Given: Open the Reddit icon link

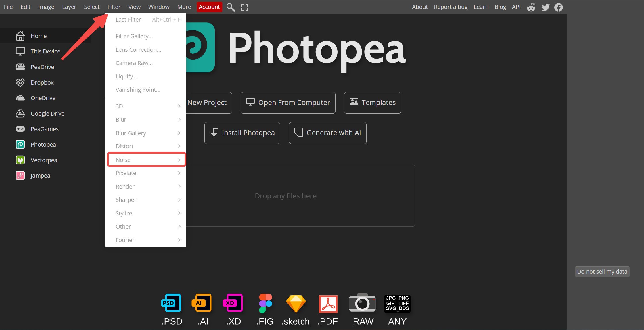Looking at the screenshot, I should [531, 7].
